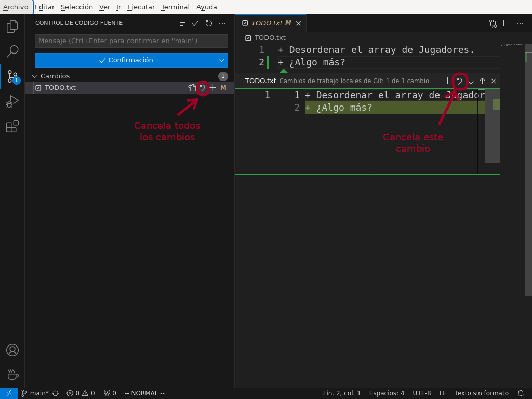Open Ir menu
The image size is (532, 399).
pos(119,7)
